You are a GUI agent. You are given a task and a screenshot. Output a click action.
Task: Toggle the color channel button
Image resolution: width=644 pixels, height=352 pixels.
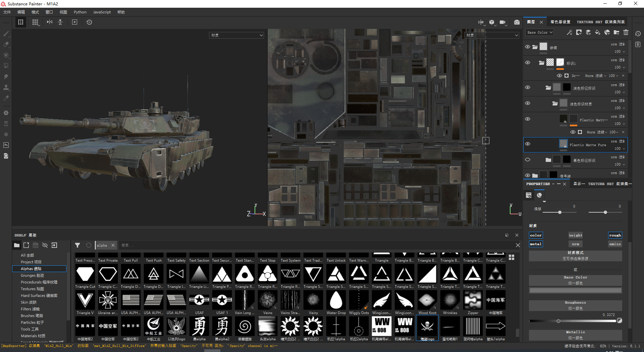tap(536, 235)
